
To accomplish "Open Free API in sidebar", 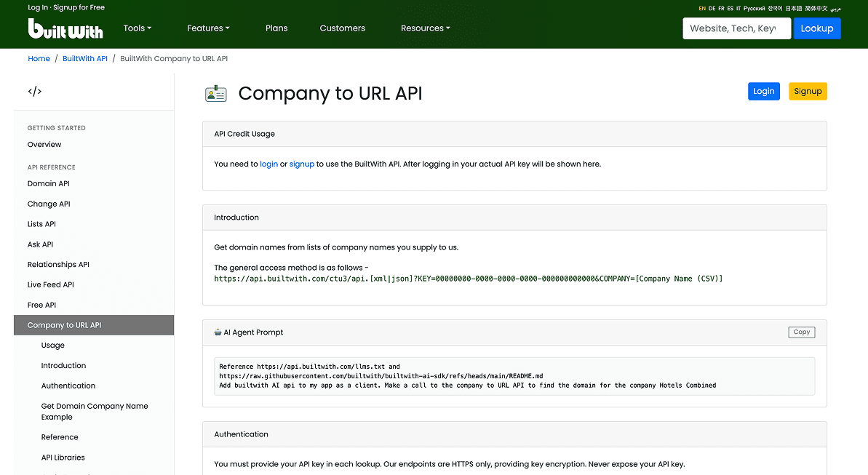I will (x=41, y=305).
